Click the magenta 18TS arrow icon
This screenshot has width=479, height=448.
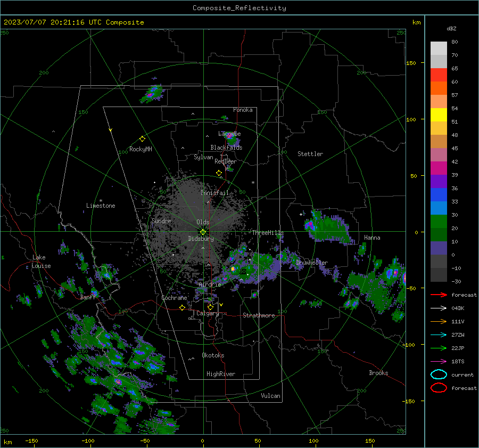pos(439,362)
